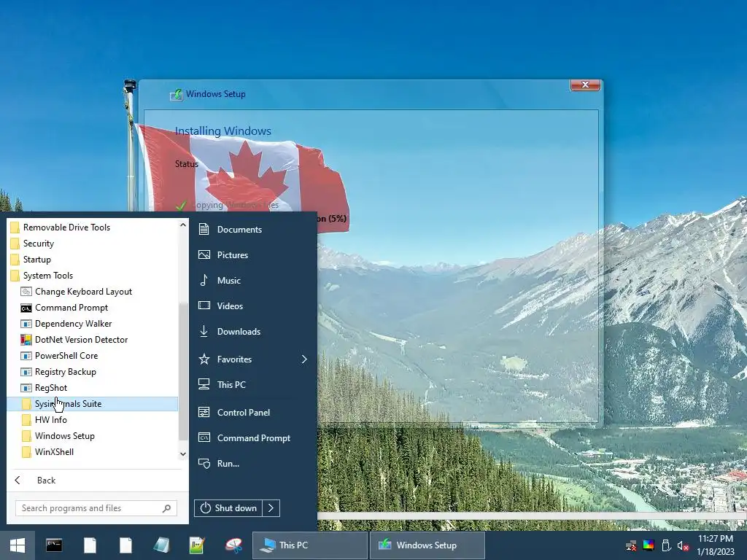Expand the Sysinternals Suite folder

click(x=93, y=404)
